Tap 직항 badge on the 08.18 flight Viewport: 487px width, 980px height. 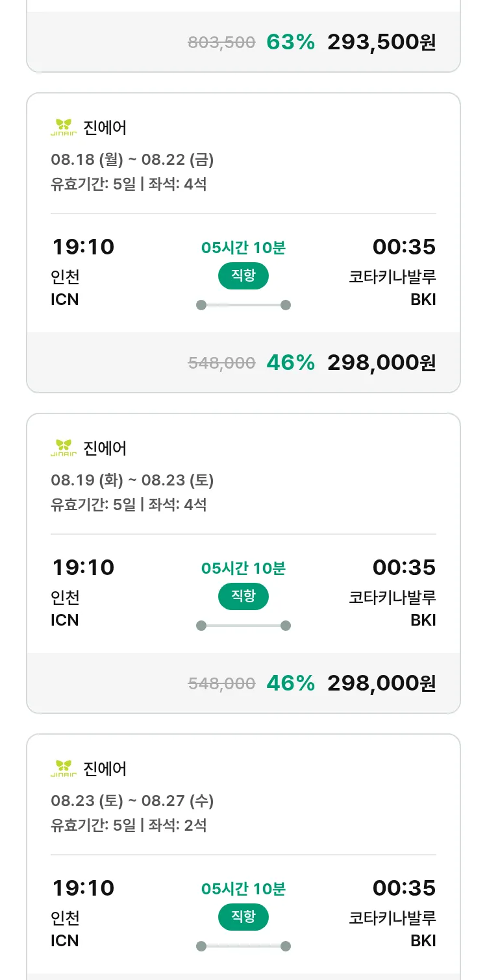(x=243, y=276)
